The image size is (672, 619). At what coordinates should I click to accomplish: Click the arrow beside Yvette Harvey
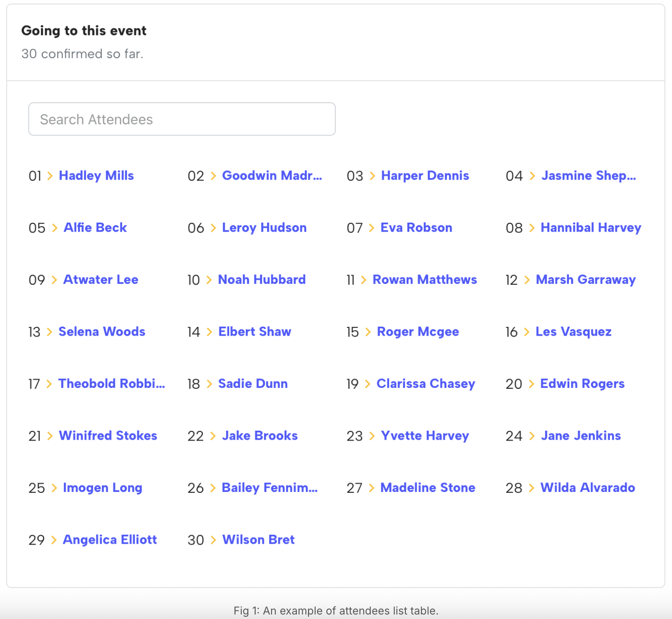[x=372, y=436]
